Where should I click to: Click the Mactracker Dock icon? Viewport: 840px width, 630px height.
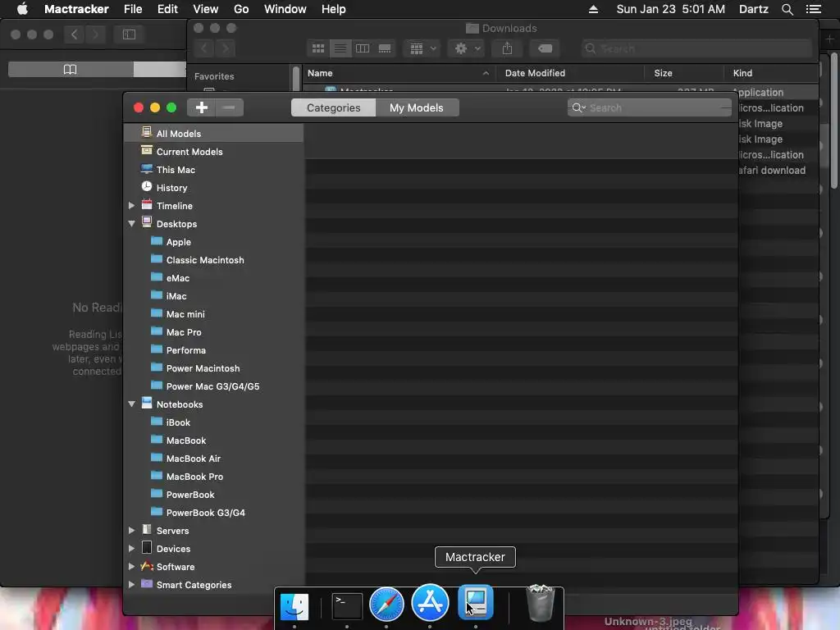(x=476, y=603)
